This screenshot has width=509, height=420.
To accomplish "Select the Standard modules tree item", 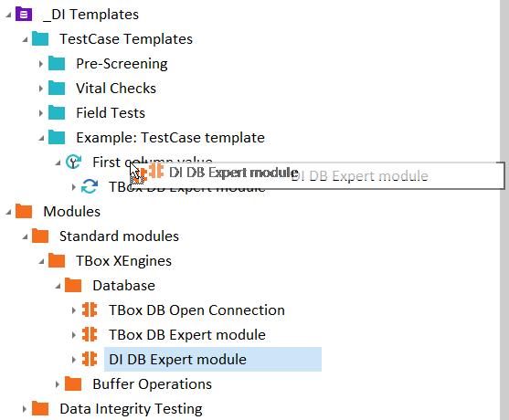I will [119, 236].
